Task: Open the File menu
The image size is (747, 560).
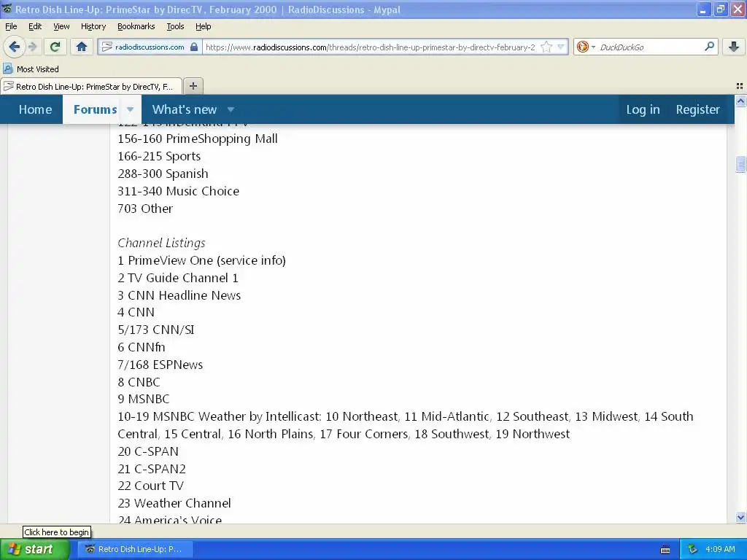Action: point(11,26)
